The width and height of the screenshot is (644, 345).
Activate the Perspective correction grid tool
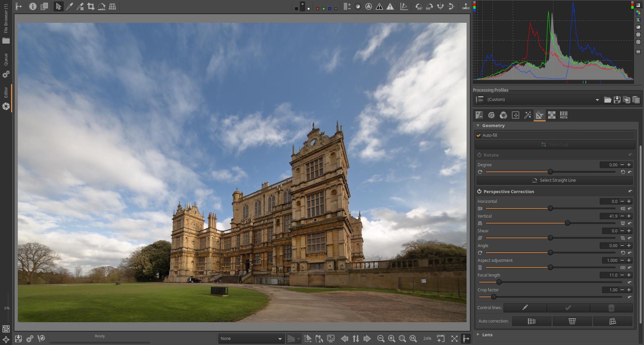coord(112,6)
